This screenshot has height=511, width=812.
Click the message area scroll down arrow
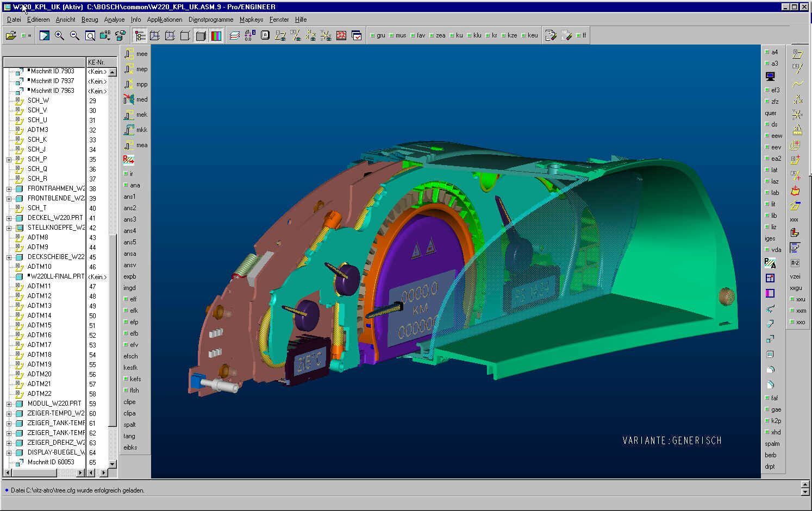click(805, 492)
